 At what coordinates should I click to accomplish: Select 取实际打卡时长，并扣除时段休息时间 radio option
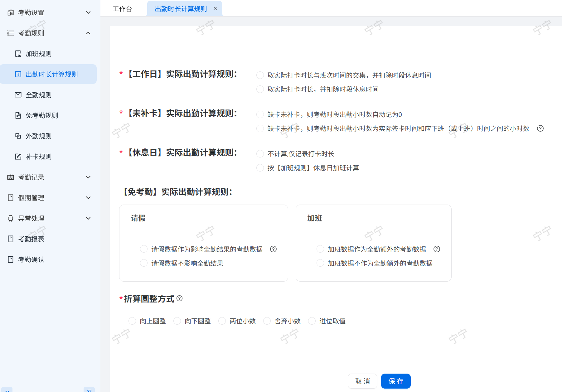click(x=260, y=90)
